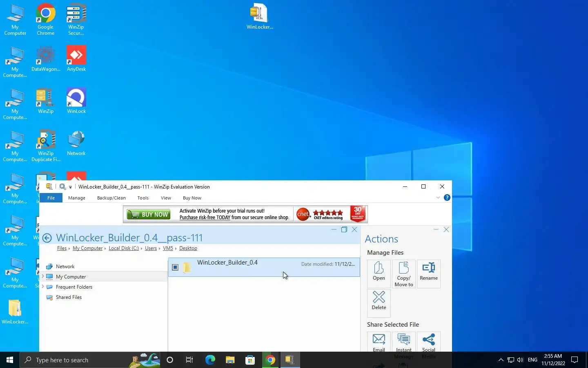Open Microsoft Edge from taskbar
The width and height of the screenshot is (588, 368).
[210, 360]
